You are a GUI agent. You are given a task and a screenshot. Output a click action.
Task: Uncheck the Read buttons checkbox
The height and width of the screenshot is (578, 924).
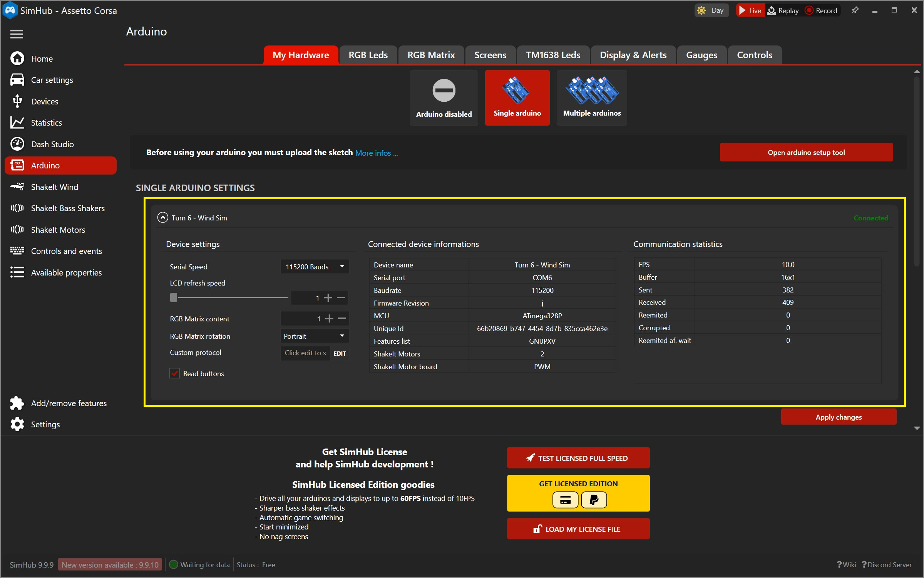point(175,373)
